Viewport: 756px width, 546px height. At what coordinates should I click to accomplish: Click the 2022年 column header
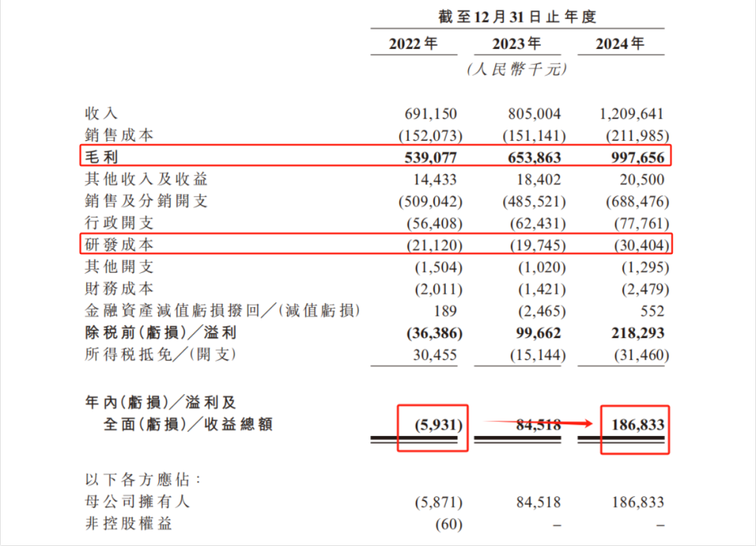point(413,43)
